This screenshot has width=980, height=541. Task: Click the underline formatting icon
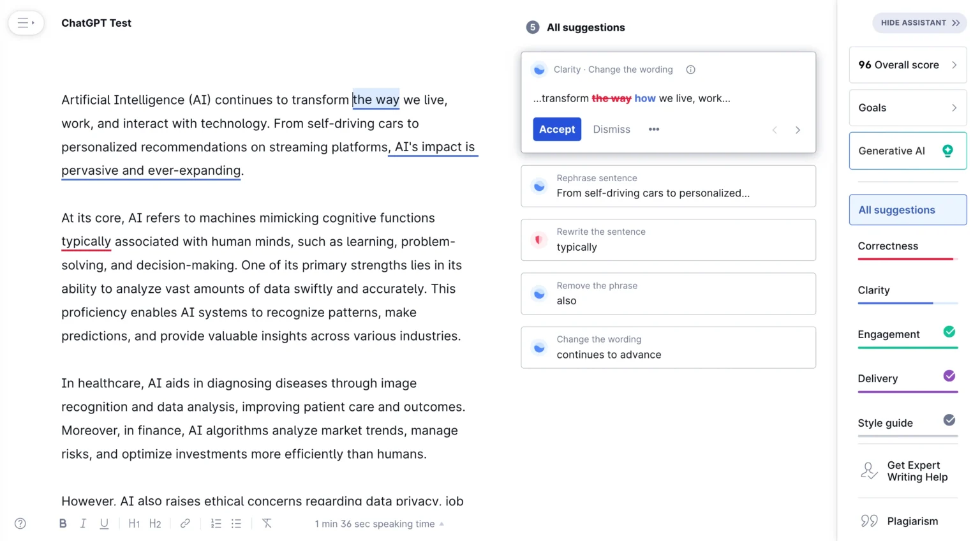point(104,524)
